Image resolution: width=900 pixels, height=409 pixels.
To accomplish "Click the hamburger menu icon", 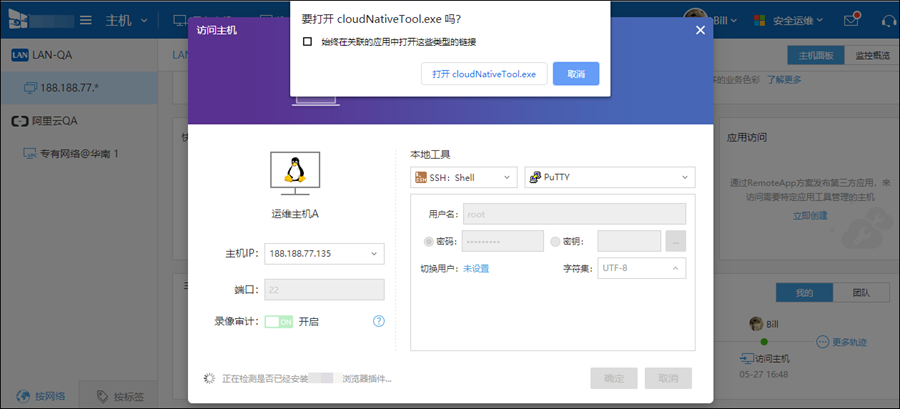I will [x=86, y=21].
